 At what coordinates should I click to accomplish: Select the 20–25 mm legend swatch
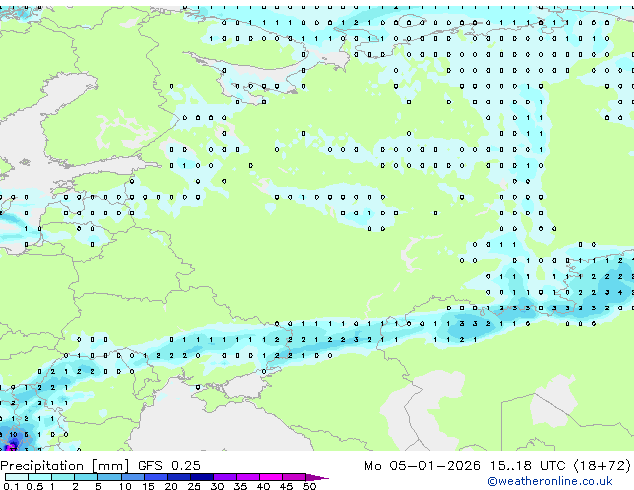coord(179,477)
